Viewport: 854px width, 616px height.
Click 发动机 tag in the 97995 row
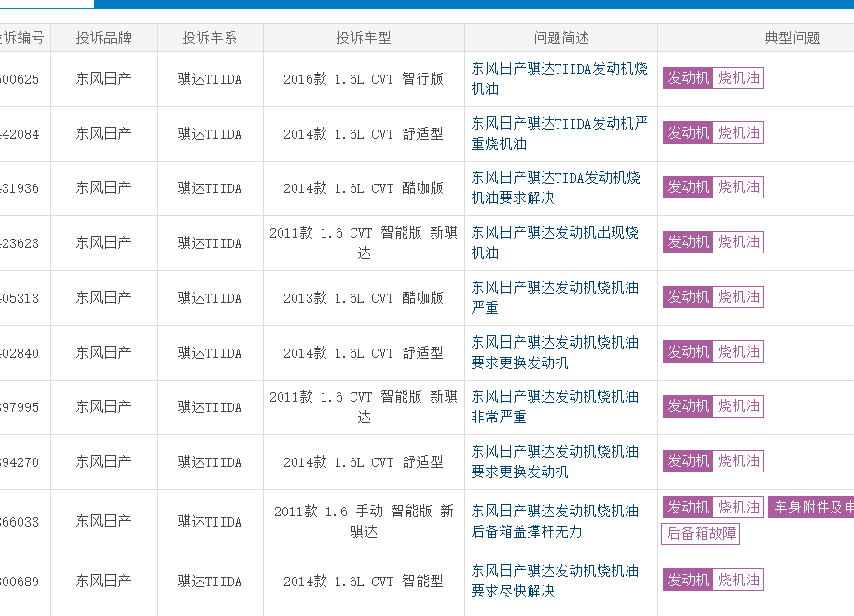pos(688,406)
